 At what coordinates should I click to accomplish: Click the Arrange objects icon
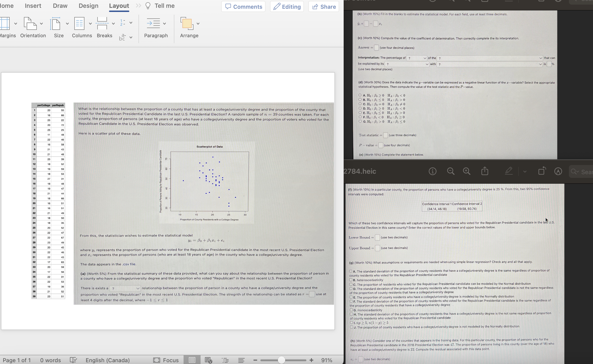[x=187, y=23]
